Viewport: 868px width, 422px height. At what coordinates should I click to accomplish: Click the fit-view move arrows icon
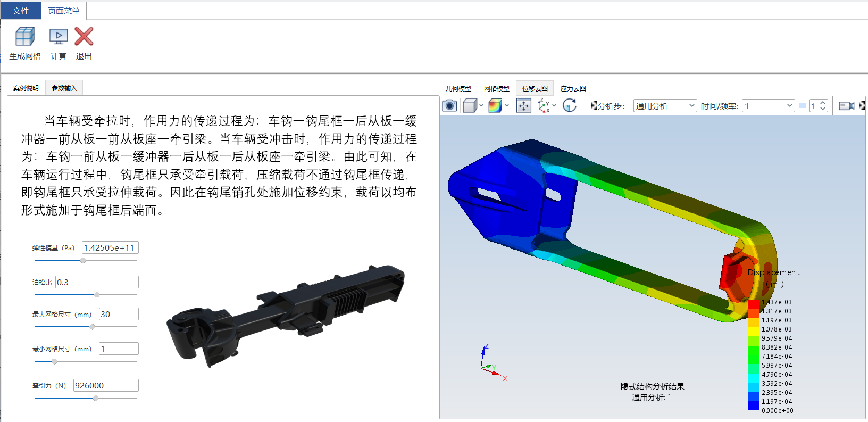point(524,105)
